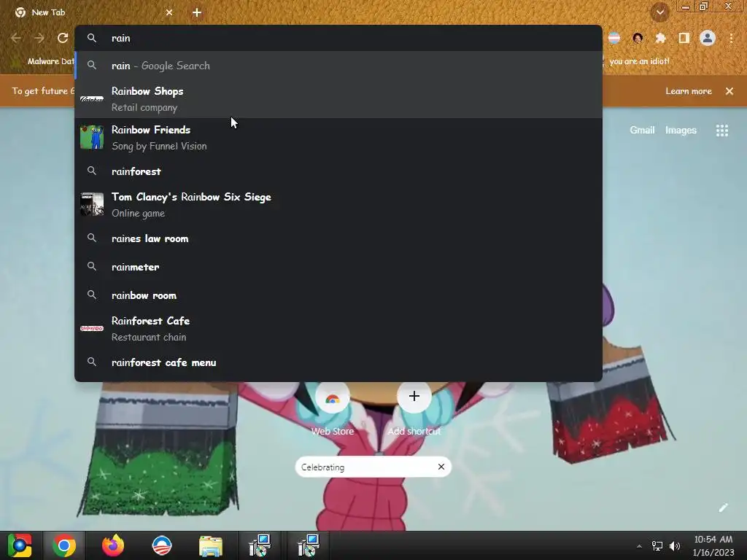Open the Images link

(681, 130)
